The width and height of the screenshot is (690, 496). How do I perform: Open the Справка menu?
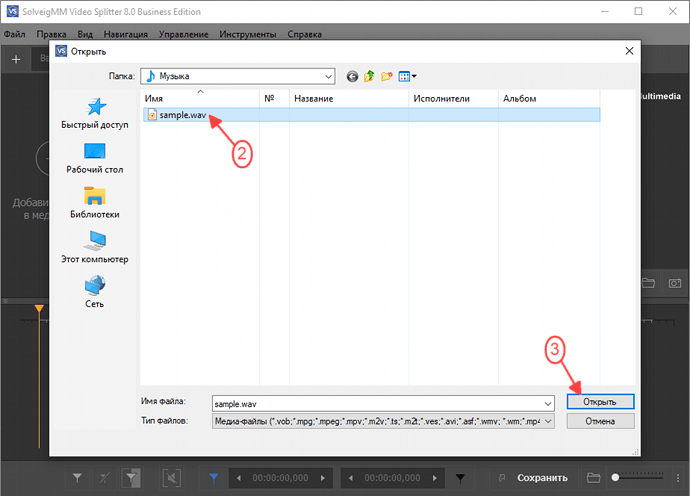coord(305,34)
